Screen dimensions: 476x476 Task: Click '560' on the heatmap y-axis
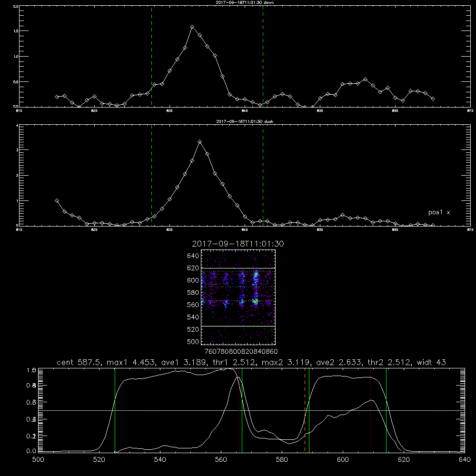193,305
